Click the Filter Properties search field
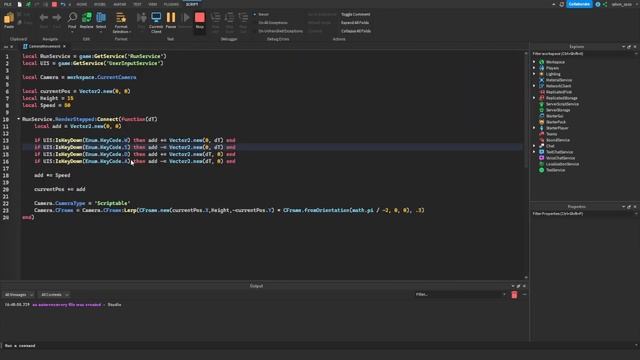The width and height of the screenshot is (640, 360). click(x=584, y=214)
